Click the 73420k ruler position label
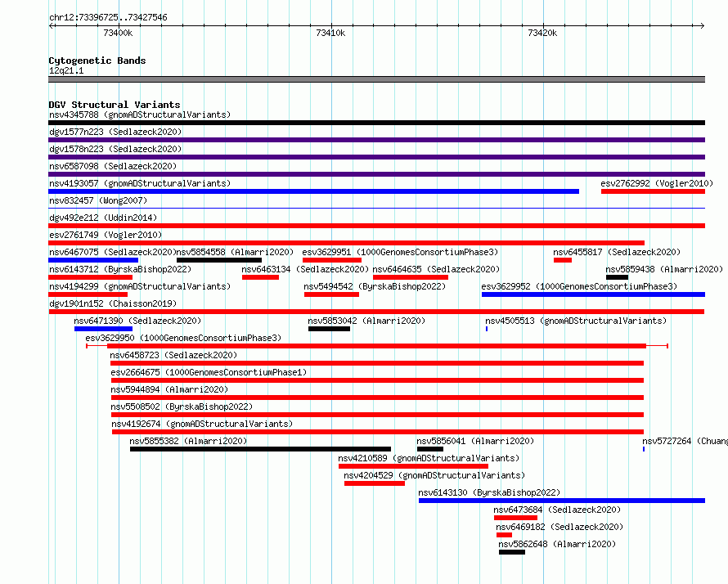 (542, 33)
